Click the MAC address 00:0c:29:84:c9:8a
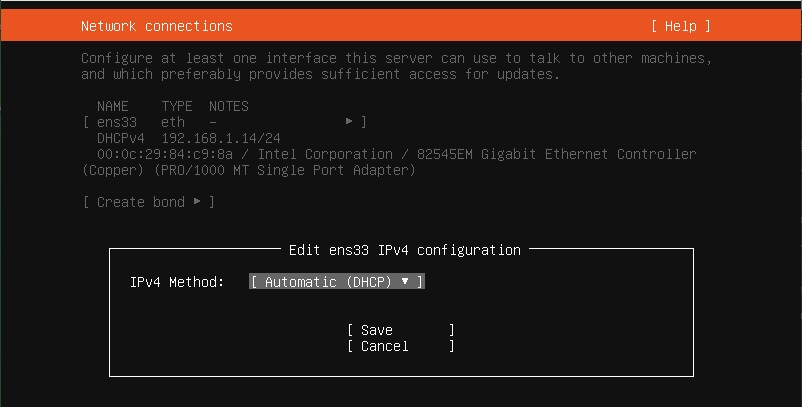 click(165, 154)
